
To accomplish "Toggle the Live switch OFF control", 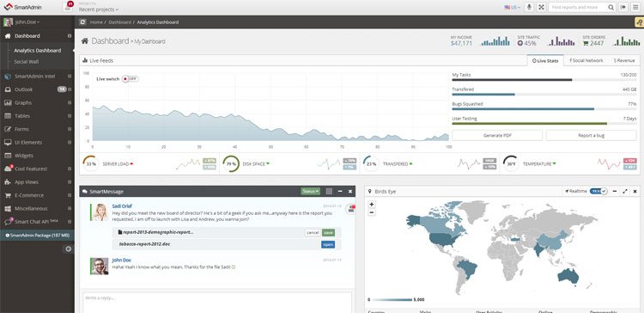I will tap(131, 78).
